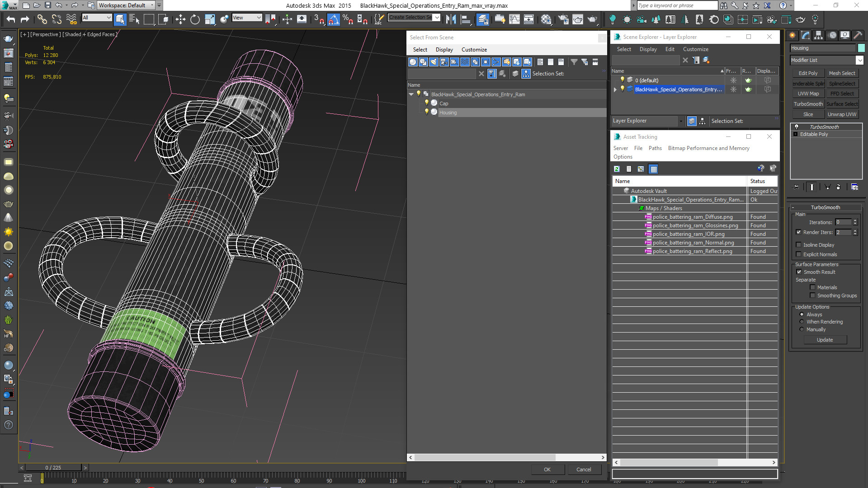Open the Curve Editor icon

point(514,19)
